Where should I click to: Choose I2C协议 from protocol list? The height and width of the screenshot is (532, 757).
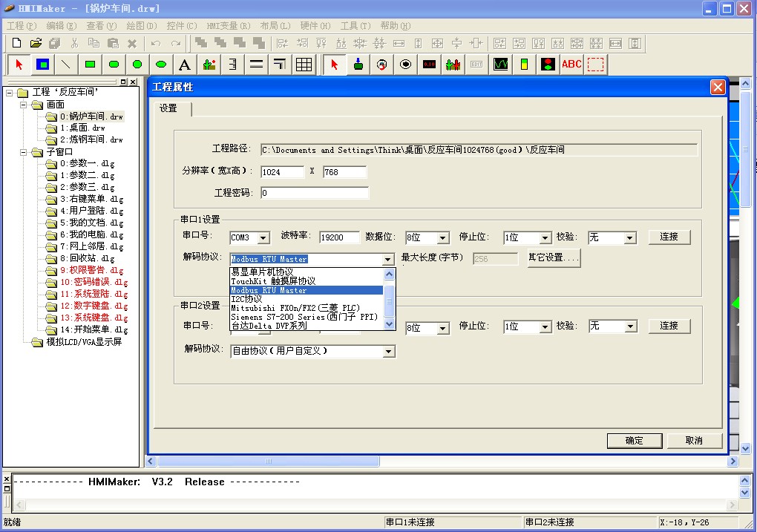(x=306, y=299)
